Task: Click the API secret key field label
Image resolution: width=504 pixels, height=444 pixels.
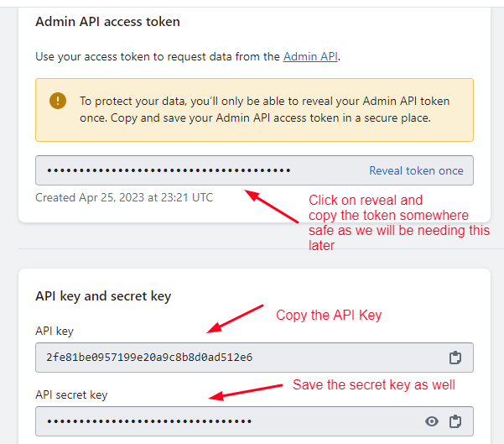Action: click(x=71, y=394)
